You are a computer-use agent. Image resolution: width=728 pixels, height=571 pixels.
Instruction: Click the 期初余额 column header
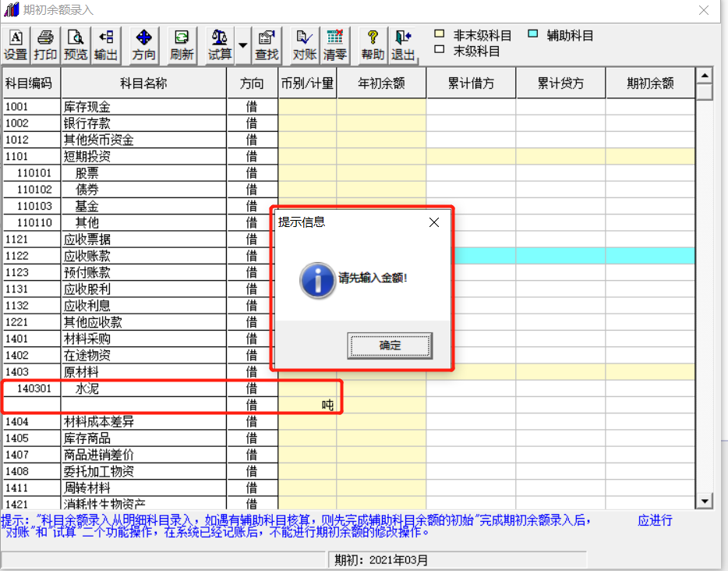(x=650, y=83)
